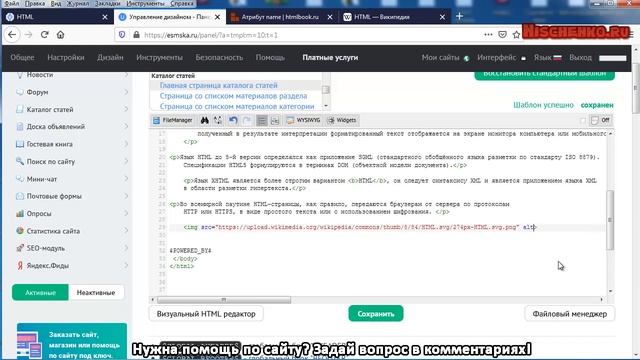Switch to WYSIWYG mode
This screenshot has height=360, width=640.
pos(303,120)
